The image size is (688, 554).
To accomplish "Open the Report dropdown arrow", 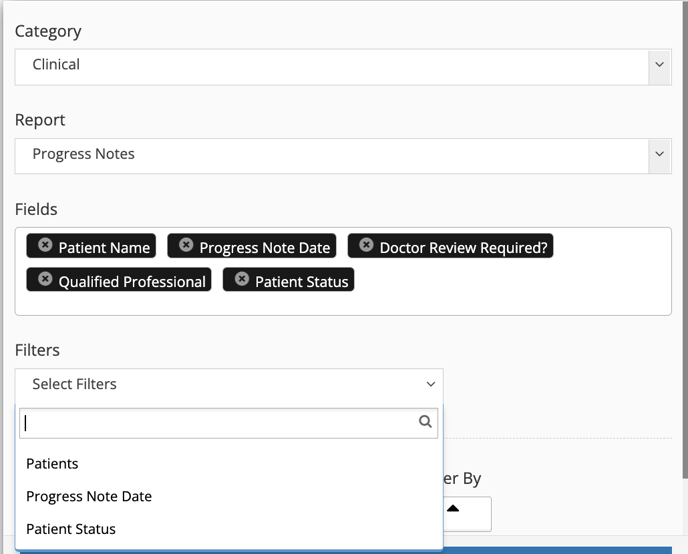I will 659,154.
